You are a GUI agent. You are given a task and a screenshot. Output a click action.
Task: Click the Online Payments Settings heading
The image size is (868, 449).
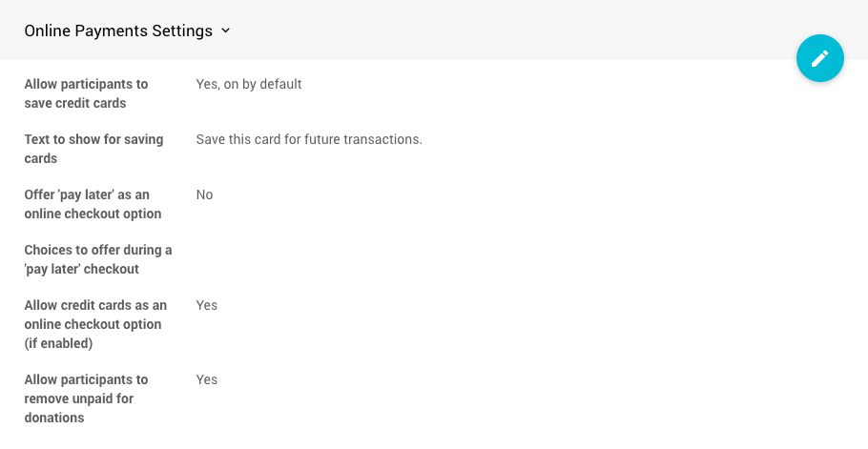coord(118,31)
